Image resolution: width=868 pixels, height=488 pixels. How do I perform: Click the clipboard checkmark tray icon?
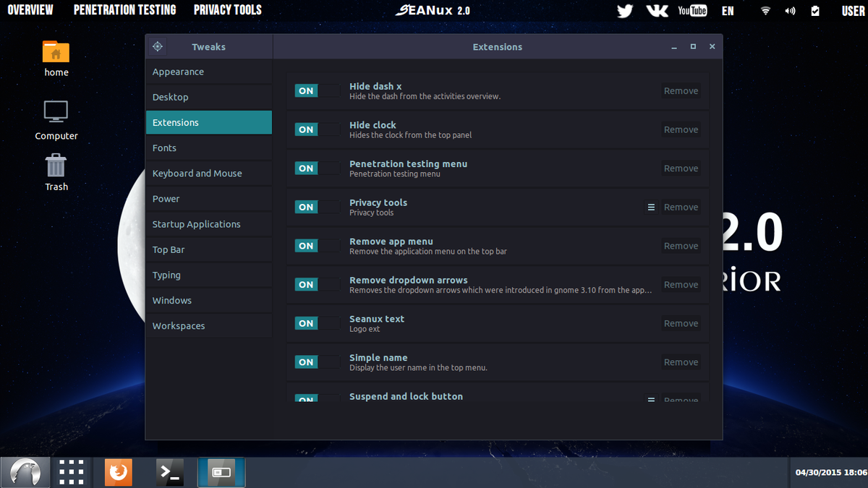(815, 11)
